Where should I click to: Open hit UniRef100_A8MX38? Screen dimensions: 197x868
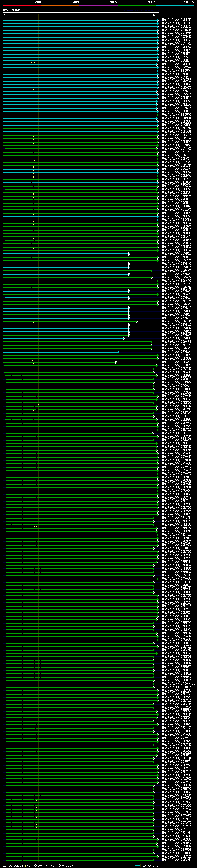(x=177, y=23)
